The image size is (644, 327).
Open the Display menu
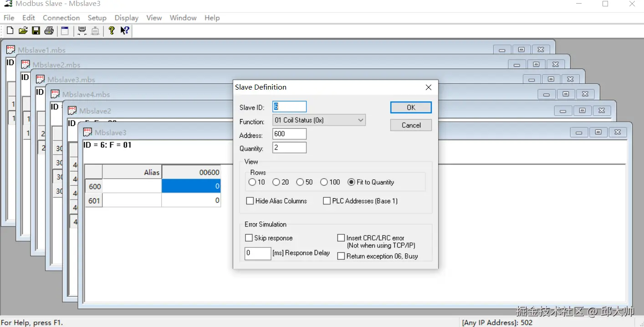pos(126,18)
